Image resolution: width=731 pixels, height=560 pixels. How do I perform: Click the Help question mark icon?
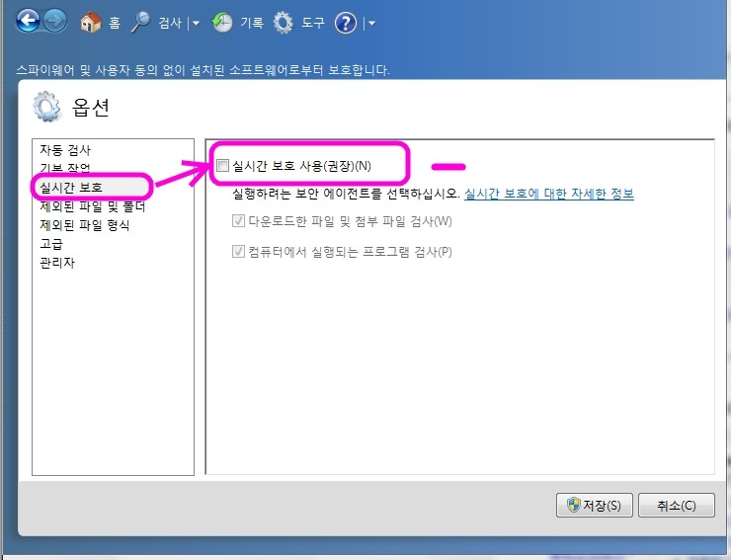pyautogui.click(x=346, y=22)
